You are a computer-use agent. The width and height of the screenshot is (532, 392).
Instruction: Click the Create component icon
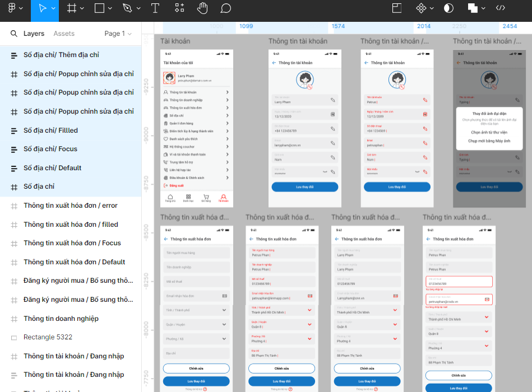coord(421,8)
